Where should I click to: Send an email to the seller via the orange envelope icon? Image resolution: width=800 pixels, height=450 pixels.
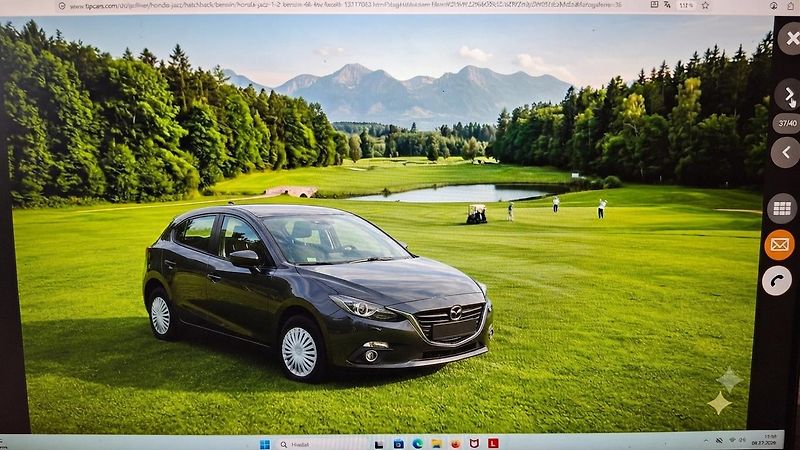click(x=779, y=245)
